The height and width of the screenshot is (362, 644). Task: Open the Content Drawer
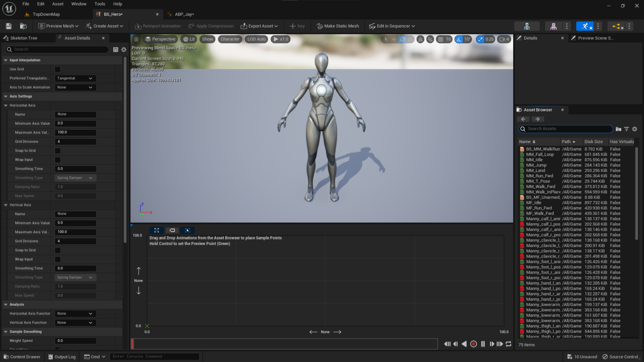click(x=22, y=357)
